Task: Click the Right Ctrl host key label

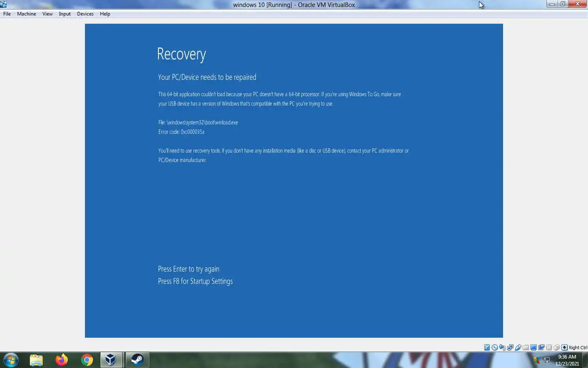Action: pos(578,348)
